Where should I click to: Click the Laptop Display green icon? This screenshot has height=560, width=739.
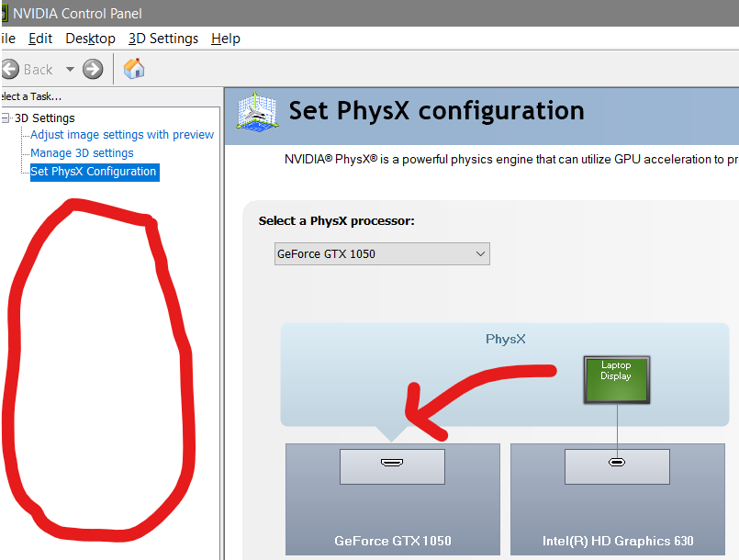pos(617,379)
